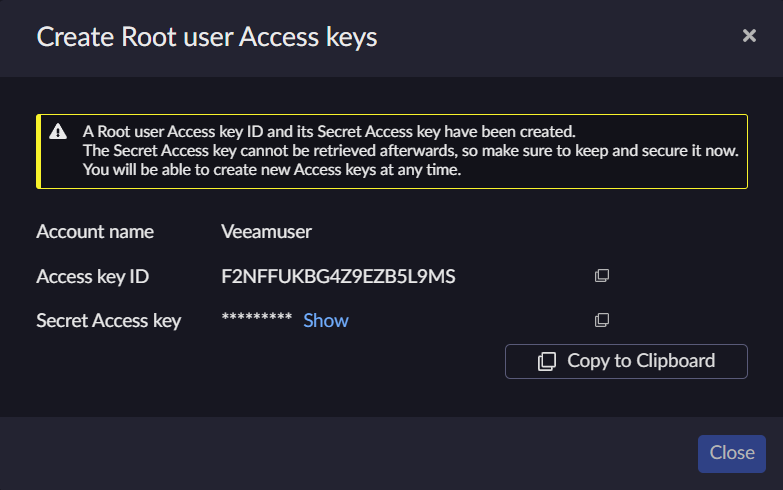Image resolution: width=783 pixels, height=490 pixels.
Task: Copy the Secret Access key with its copy icon
Action: tap(602, 320)
